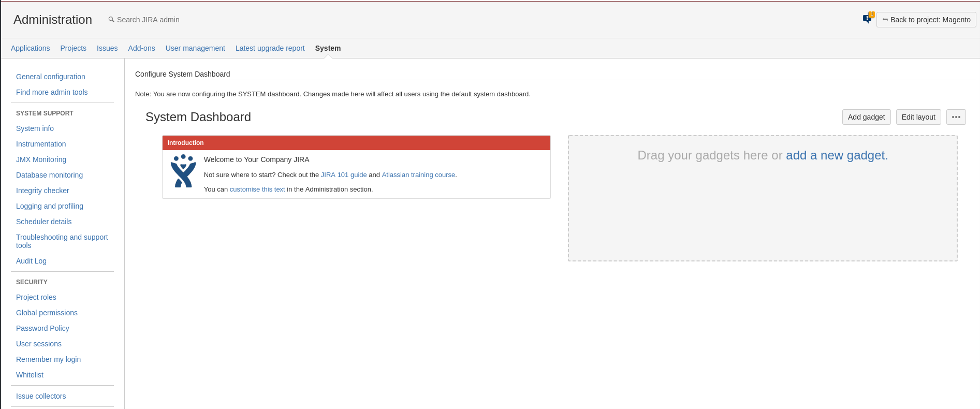Open the Applications tab
The image size is (980, 409).
click(31, 48)
